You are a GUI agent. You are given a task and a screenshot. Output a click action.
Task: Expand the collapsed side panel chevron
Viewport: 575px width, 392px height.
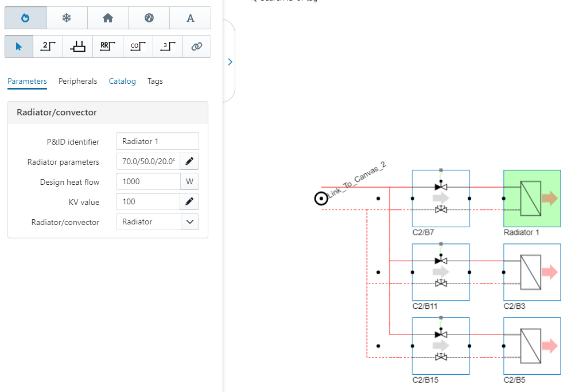click(x=230, y=62)
